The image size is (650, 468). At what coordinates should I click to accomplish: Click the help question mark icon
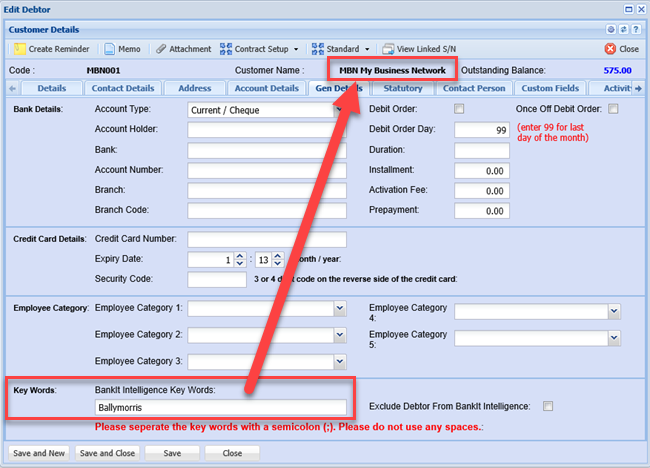coord(637,30)
